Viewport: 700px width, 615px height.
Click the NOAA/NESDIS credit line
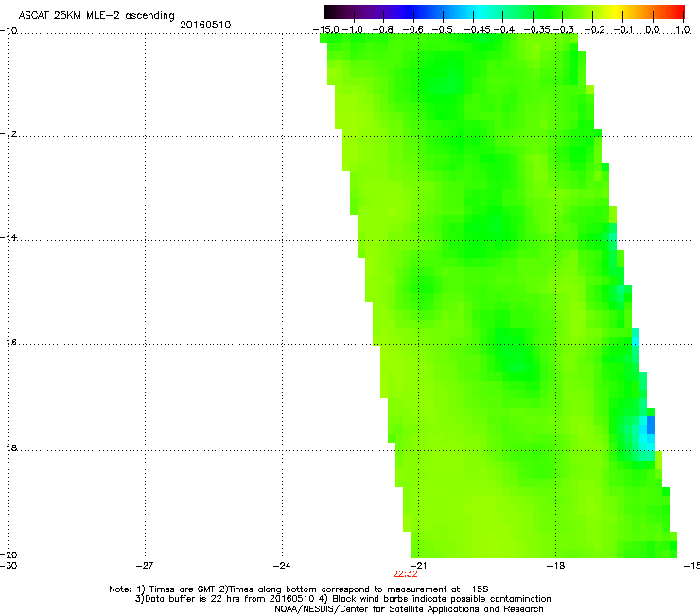point(409,609)
